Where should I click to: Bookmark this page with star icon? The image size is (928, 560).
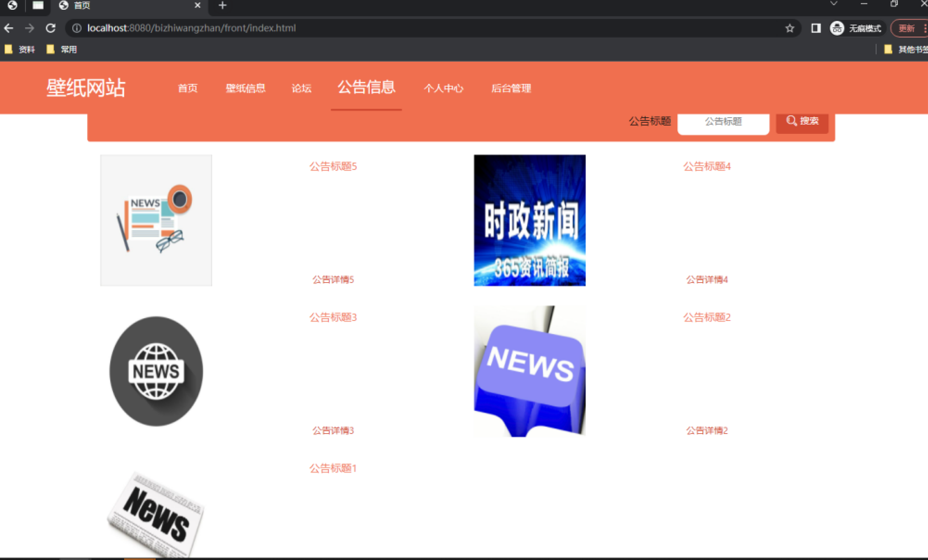click(x=789, y=28)
